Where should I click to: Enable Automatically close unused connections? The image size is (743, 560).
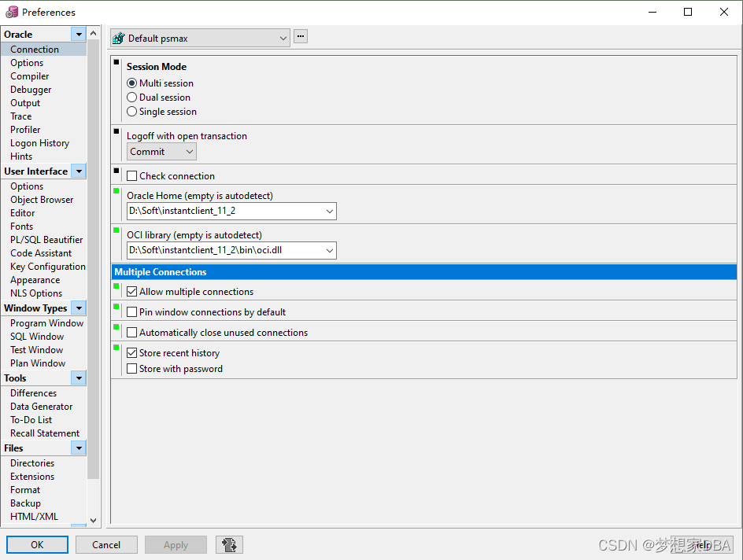click(x=132, y=333)
